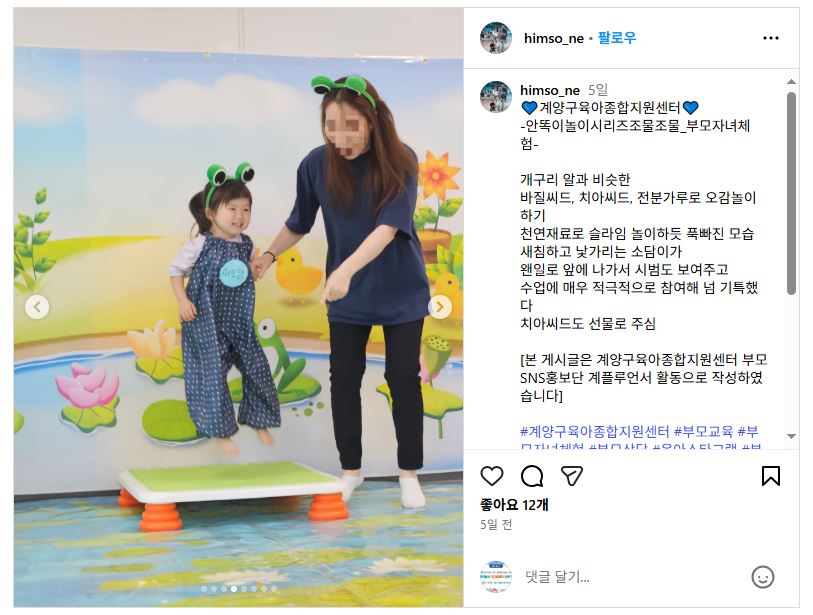This screenshot has height=615, width=813.
Task: Open hashtag #계양구육아종합지원센터
Action: 595,431
